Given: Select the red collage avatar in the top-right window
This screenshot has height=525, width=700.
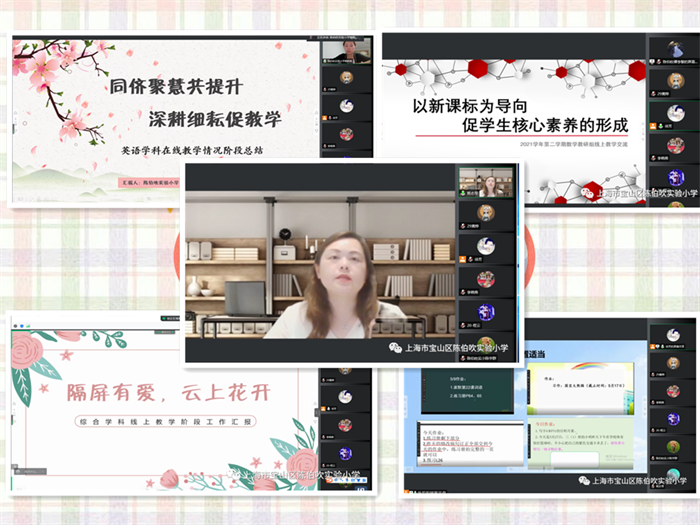Looking at the screenshot, I should click(x=675, y=146).
